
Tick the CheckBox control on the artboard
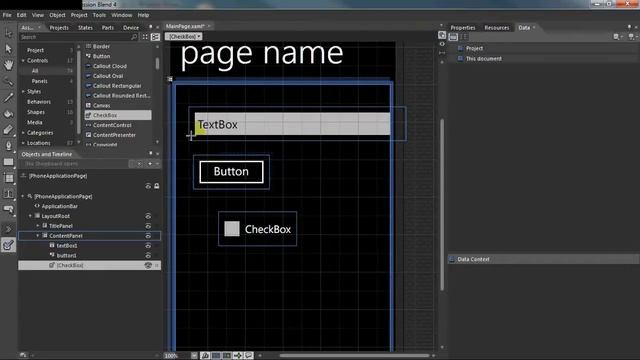click(x=232, y=229)
